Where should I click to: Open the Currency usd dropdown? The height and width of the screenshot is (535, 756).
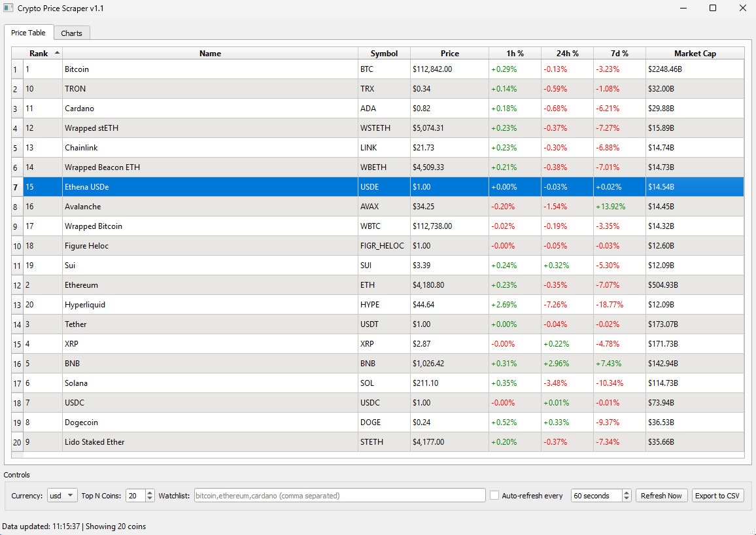click(x=62, y=496)
